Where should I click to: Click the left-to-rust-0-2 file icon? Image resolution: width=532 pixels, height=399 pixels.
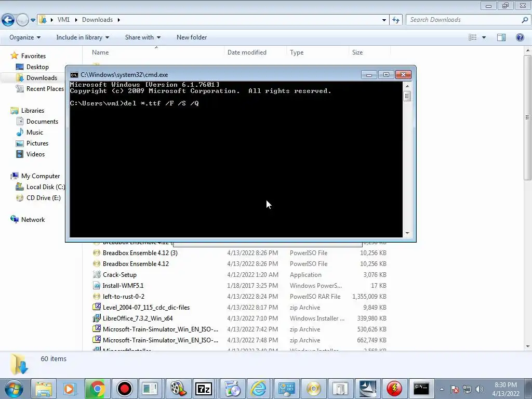pyautogui.click(x=97, y=297)
